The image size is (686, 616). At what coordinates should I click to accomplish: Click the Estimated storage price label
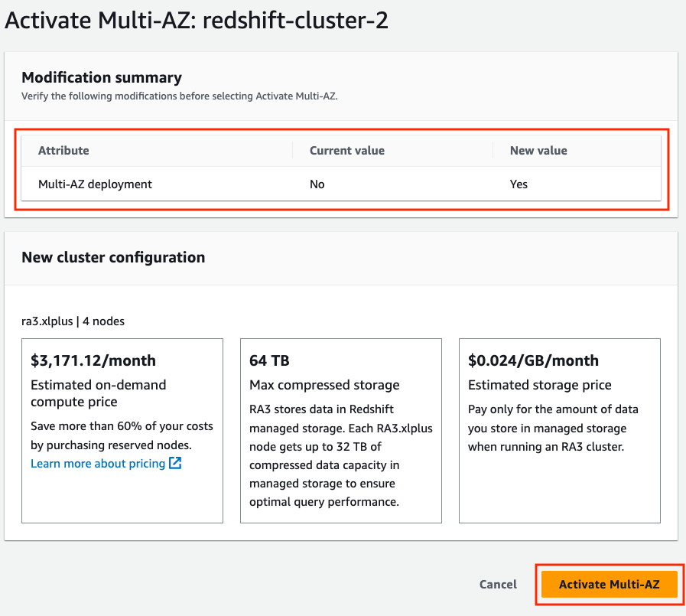539,385
